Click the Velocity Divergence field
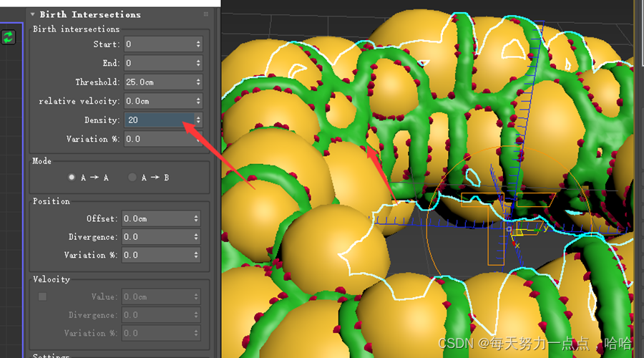This screenshot has width=644, height=358. point(157,315)
